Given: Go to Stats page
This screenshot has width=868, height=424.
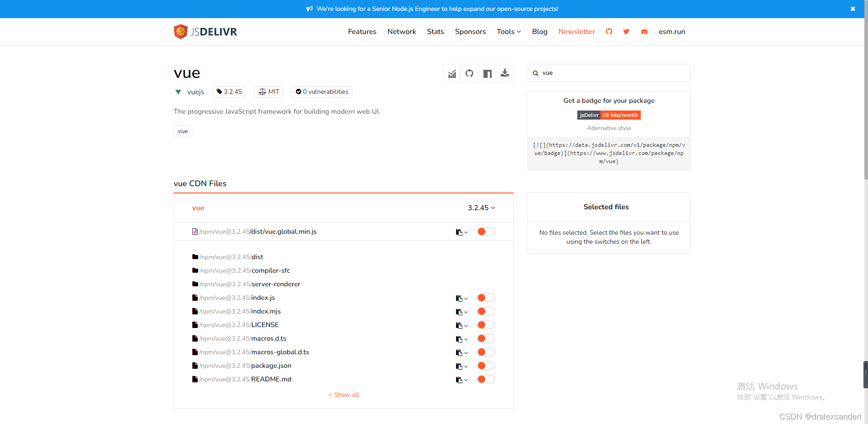Looking at the screenshot, I should (435, 32).
